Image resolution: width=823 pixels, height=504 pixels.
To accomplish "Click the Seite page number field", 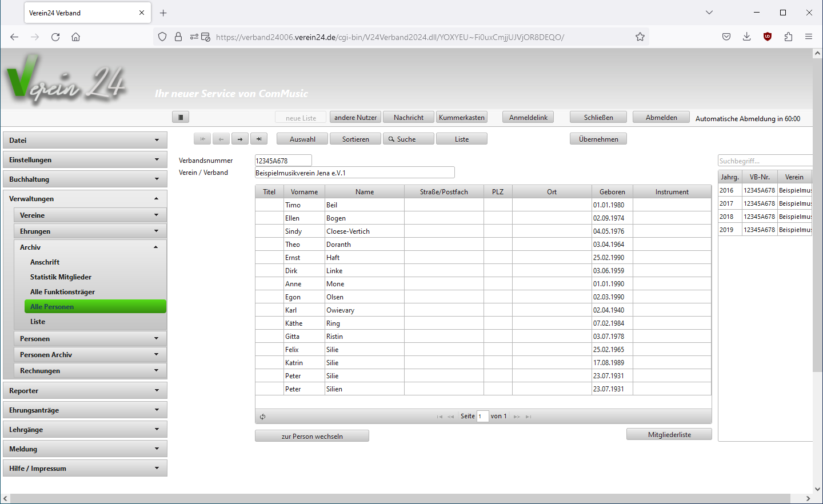I will pyautogui.click(x=483, y=416).
